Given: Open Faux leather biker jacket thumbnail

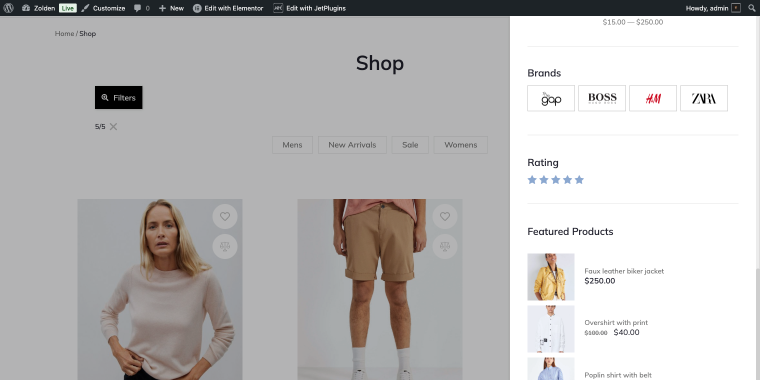Looking at the screenshot, I should click(x=551, y=277).
